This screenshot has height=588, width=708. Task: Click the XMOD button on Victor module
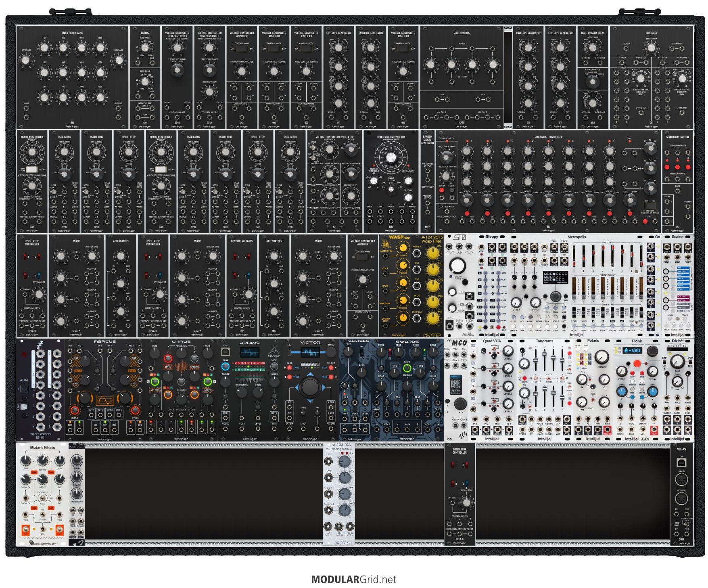point(289,368)
